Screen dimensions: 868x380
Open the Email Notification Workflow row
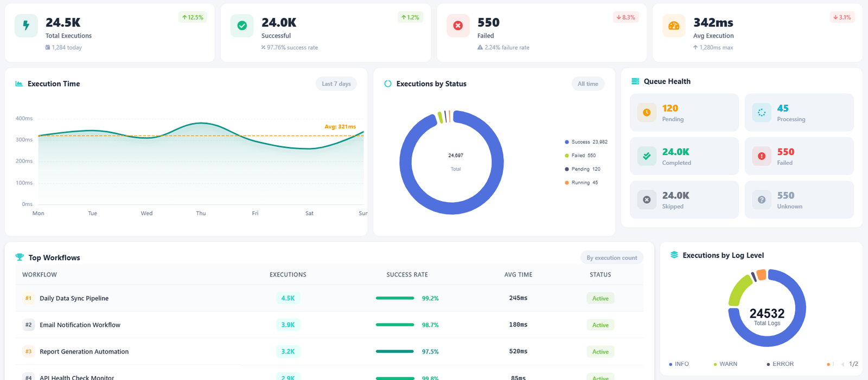329,325
